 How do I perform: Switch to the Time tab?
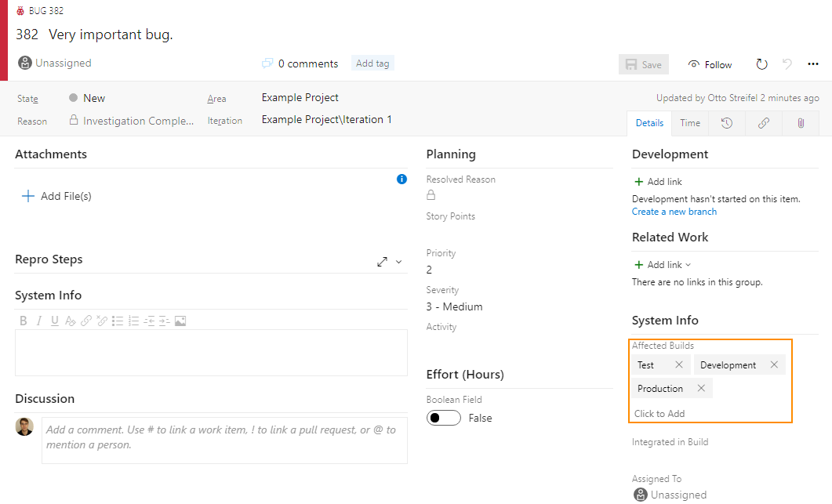(x=690, y=123)
